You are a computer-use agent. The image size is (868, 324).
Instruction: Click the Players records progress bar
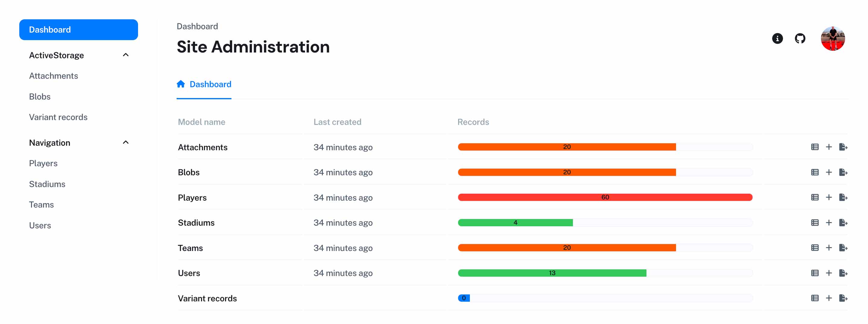pyautogui.click(x=605, y=197)
